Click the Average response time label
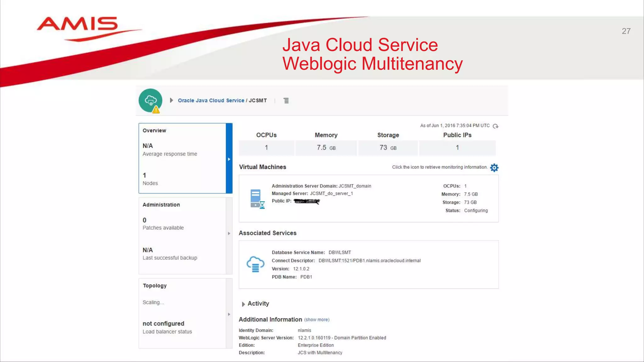Viewport: 644px width, 362px height. pos(170,154)
